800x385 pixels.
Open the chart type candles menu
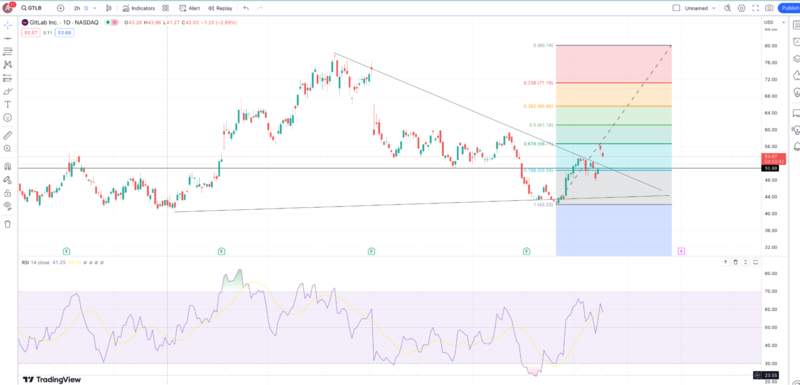point(109,8)
